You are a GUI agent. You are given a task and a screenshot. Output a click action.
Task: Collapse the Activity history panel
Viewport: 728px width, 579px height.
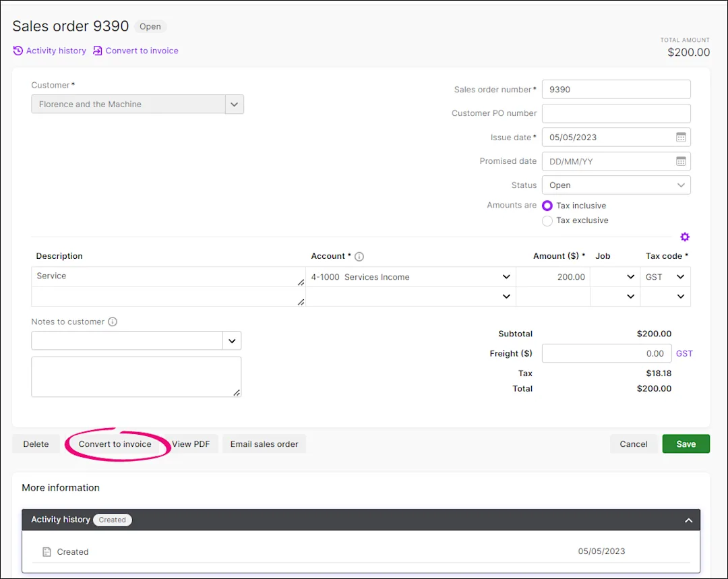(x=688, y=520)
